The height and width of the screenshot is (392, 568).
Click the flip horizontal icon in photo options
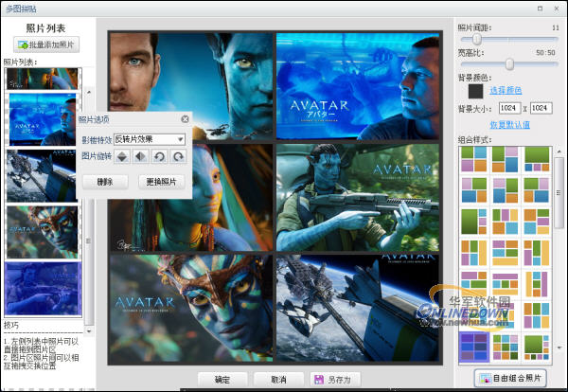click(x=140, y=156)
